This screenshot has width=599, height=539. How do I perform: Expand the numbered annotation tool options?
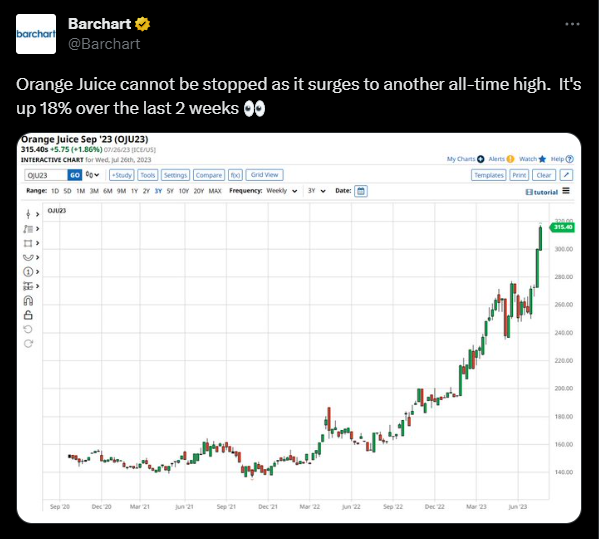coord(37,272)
